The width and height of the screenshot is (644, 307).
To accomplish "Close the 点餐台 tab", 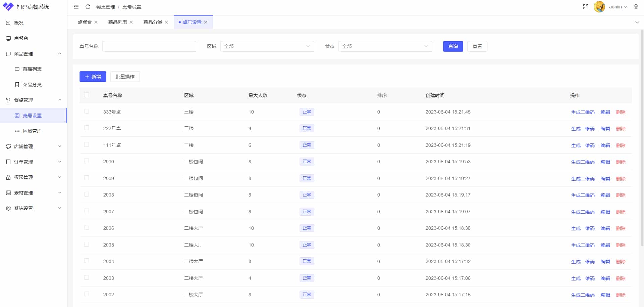I will pos(96,22).
